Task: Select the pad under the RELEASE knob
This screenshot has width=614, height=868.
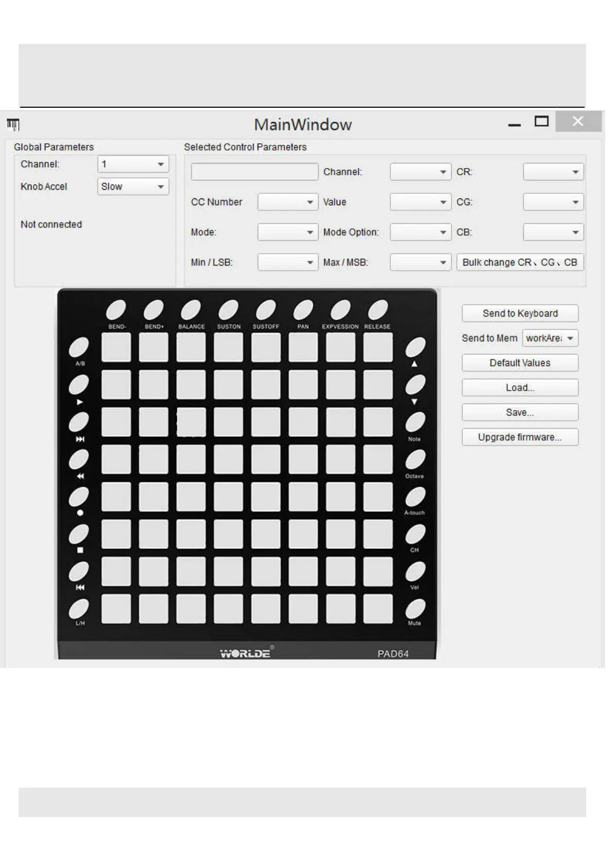Action: pos(378,347)
